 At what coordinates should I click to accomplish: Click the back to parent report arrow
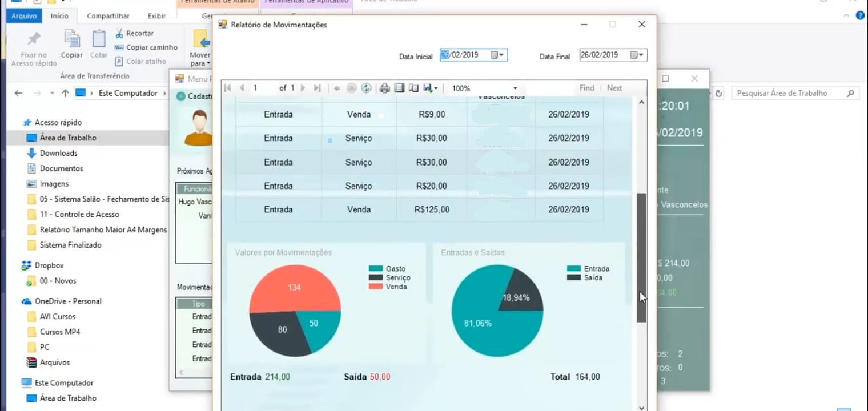[x=337, y=88]
